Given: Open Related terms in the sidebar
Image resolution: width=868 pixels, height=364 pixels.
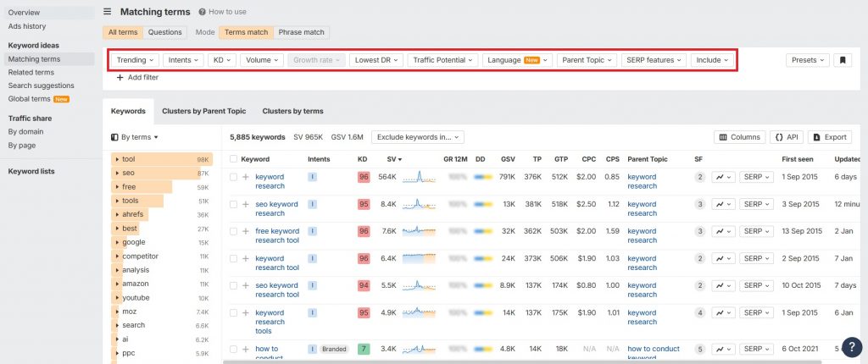Looking at the screenshot, I should 50,73.
